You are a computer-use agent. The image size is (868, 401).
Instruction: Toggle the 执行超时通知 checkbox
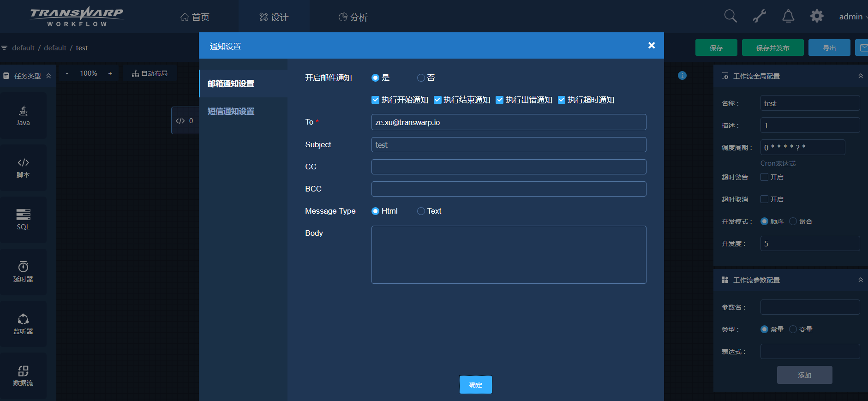coord(562,100)
